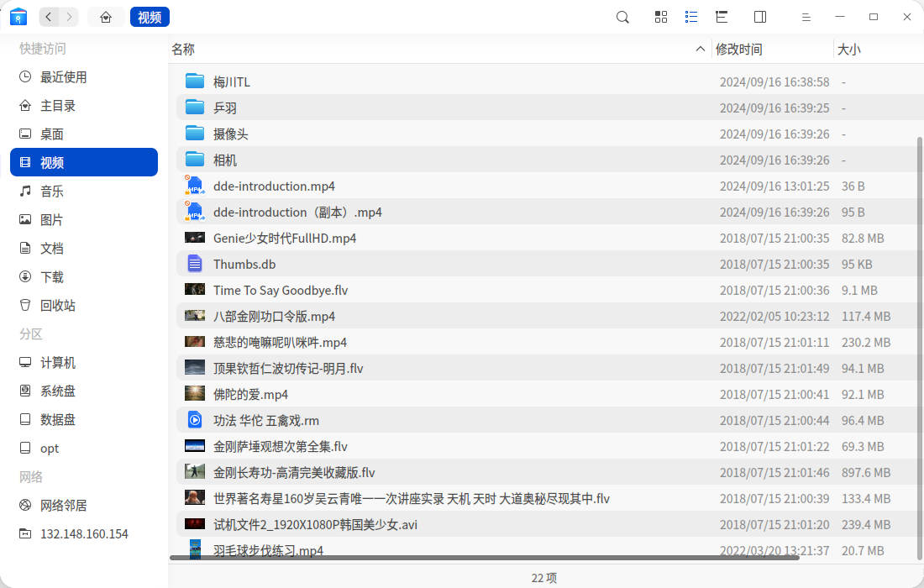This screenshot has height=588, width=924.
Task: Click the Thumbs.db document icon
Action: click(x=195, y=264)
